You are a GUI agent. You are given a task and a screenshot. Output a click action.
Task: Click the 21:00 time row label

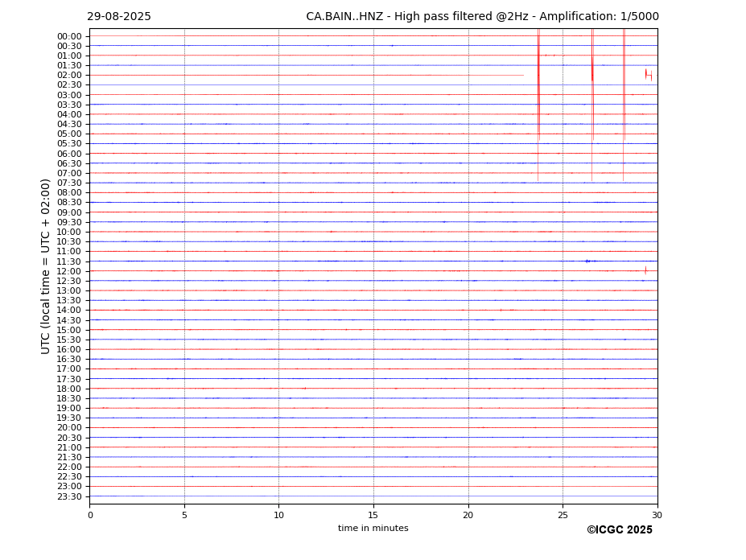[x=69, y=447]
